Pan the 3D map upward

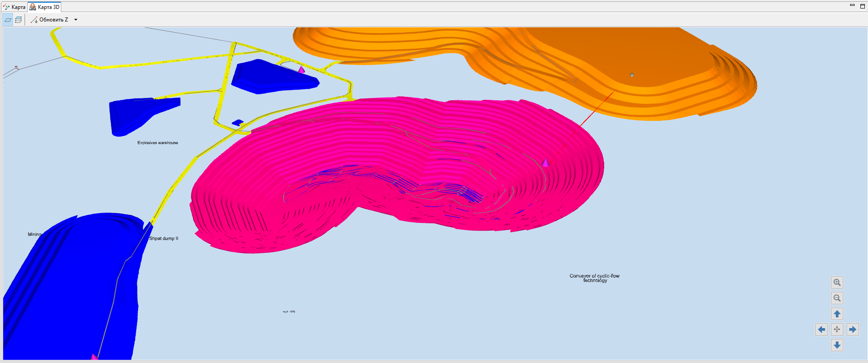pyautogui.click(x=837, y=314)
